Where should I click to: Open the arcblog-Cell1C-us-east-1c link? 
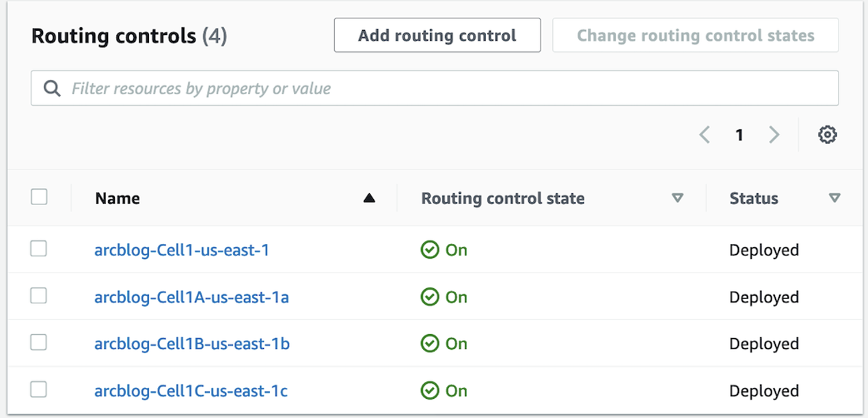(x=191, y=391)
